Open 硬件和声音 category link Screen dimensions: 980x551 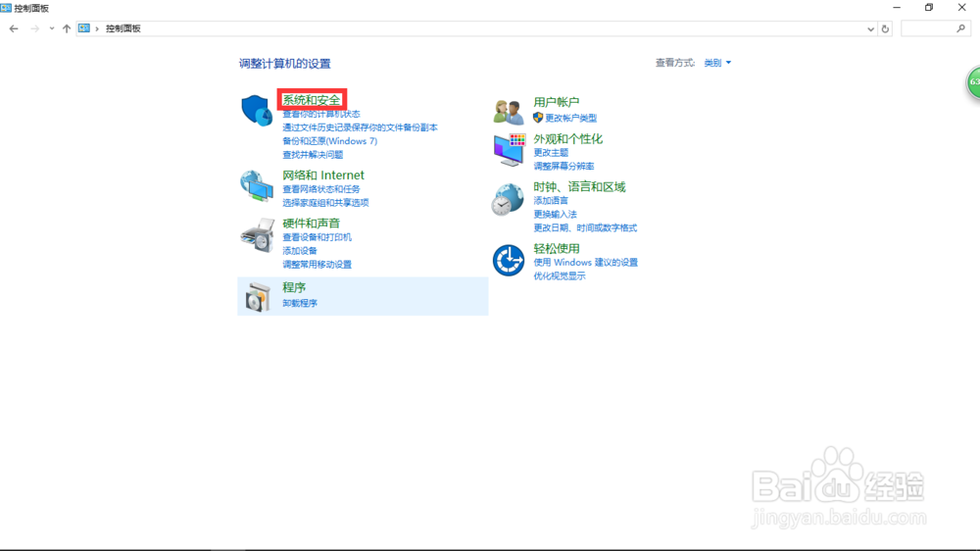click(312, 224)
